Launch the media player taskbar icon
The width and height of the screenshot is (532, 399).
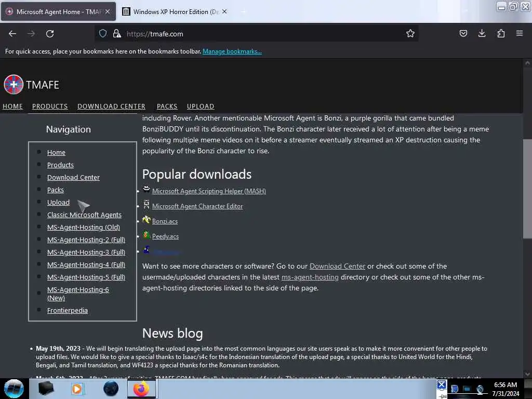click(77, 389)
